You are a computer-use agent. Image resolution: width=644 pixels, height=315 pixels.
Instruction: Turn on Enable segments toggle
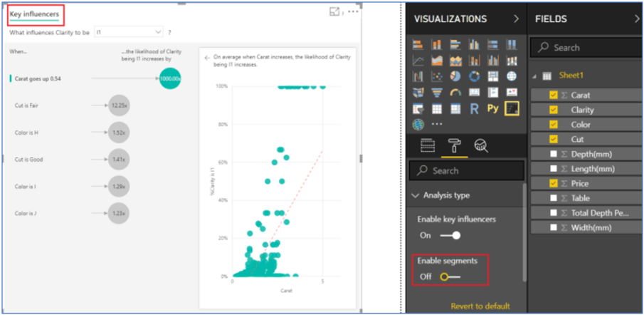[450, 277]
